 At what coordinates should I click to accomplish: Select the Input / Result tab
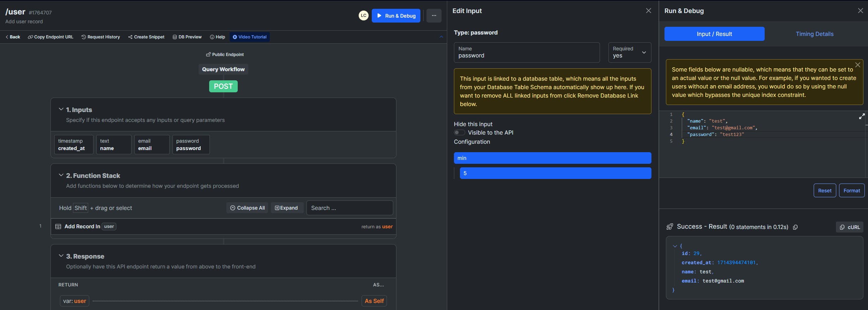714,34
